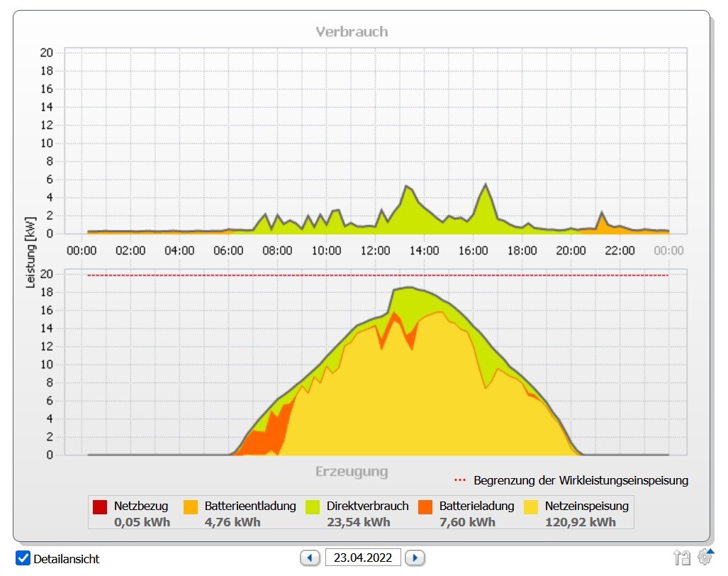
Task: Uncheck the Detailansicht checkbox
Action: click(x=23, y=558)
